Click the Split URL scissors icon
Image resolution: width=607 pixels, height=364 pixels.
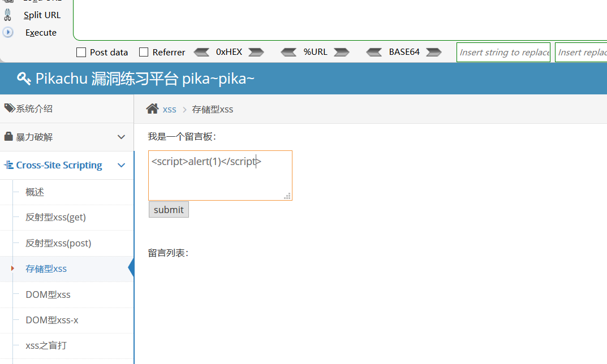tap(8, 15)
